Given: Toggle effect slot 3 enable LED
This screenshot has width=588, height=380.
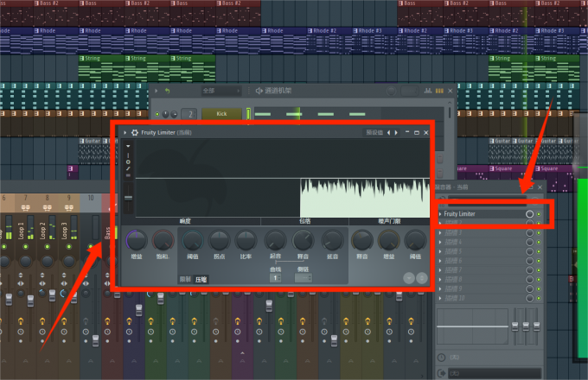Looking at the screenshot, I should click(539, 233).
